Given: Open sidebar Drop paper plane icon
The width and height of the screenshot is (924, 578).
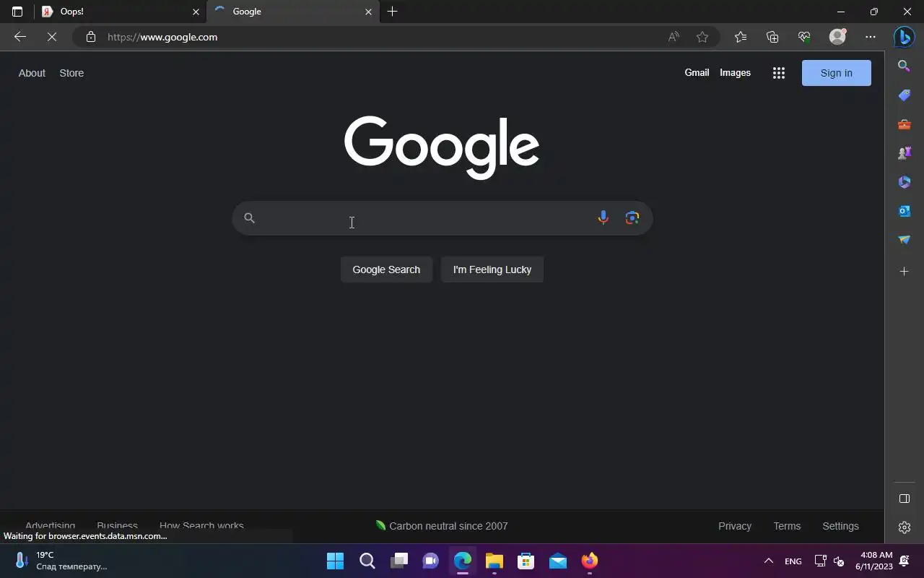Looking at the screenshot, I should click(x=905, y=240).
